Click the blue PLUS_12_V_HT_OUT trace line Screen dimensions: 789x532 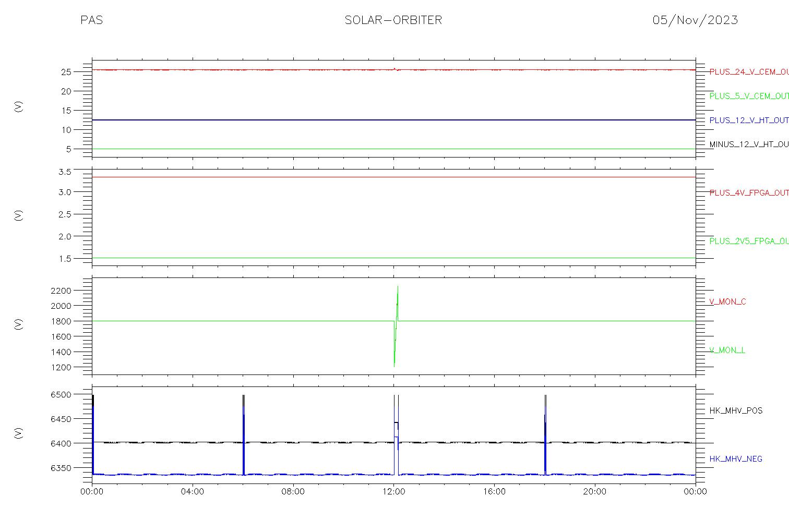[393, 120]
